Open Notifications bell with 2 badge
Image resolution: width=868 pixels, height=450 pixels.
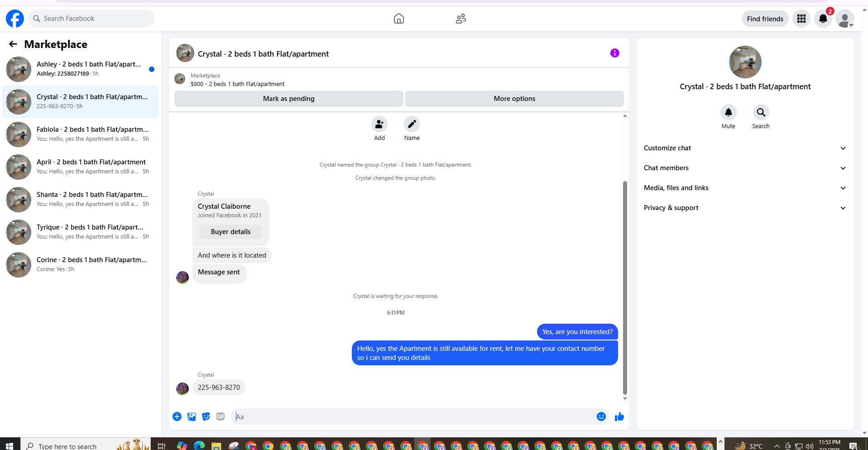(x=823, y=19)
